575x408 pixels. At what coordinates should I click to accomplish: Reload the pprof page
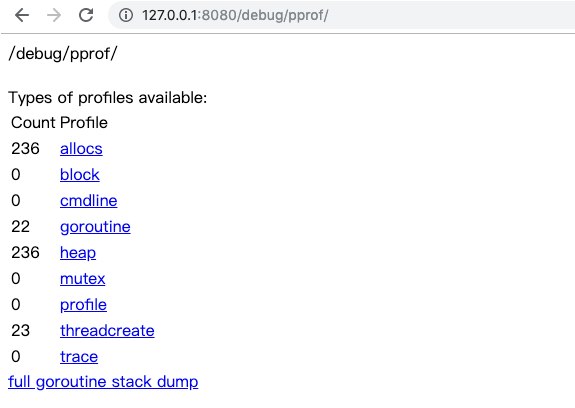[x=86, y=15]
